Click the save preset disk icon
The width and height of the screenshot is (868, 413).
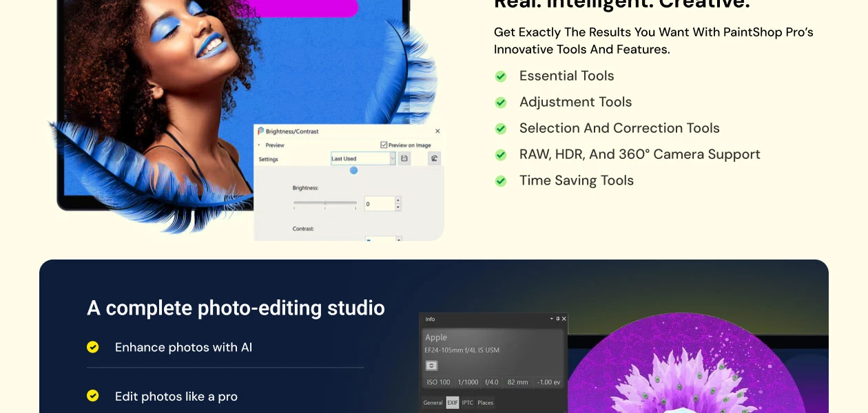[404, 158]
